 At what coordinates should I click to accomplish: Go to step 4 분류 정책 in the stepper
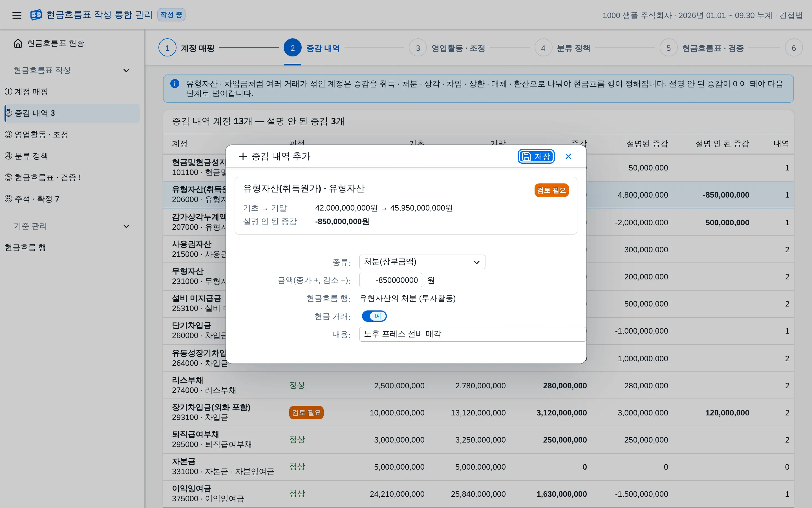coord(562,48)
